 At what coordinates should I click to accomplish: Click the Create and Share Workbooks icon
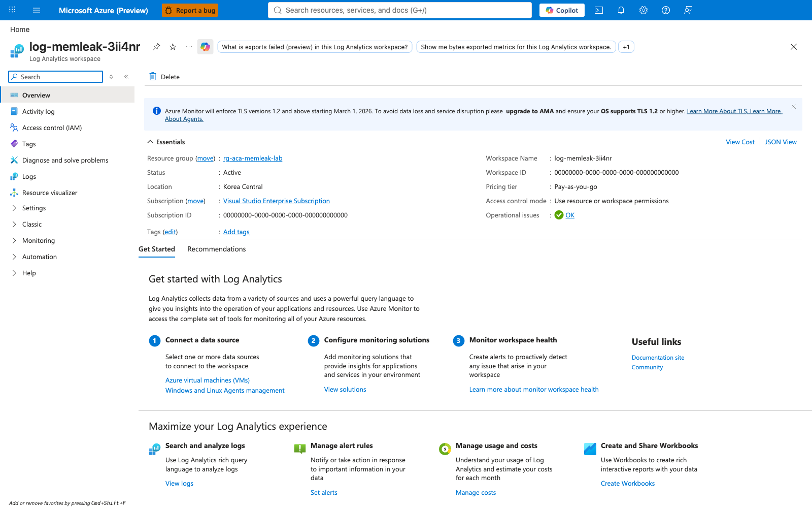[x=590, y=449]
